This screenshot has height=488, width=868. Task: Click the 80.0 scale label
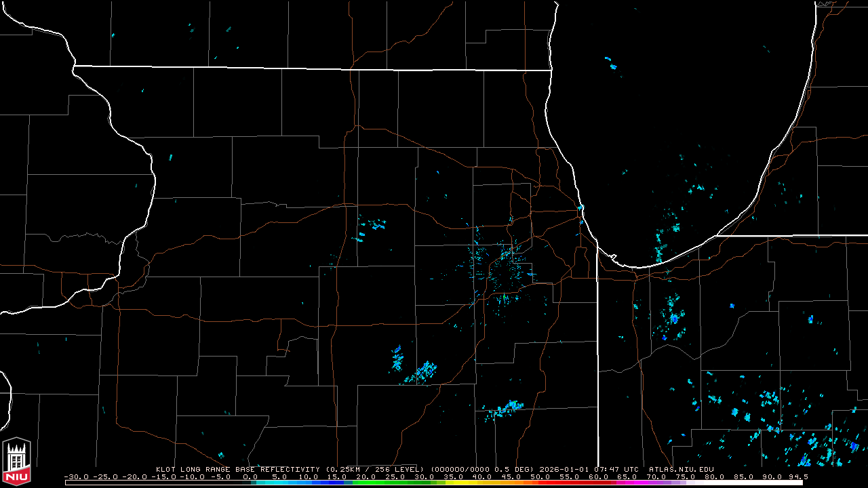coord(714,476)
